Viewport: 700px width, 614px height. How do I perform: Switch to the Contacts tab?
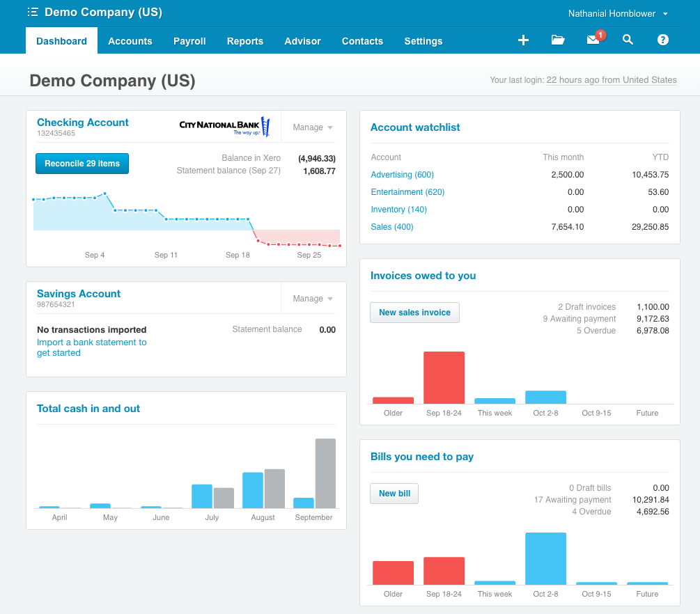(362, 42)
